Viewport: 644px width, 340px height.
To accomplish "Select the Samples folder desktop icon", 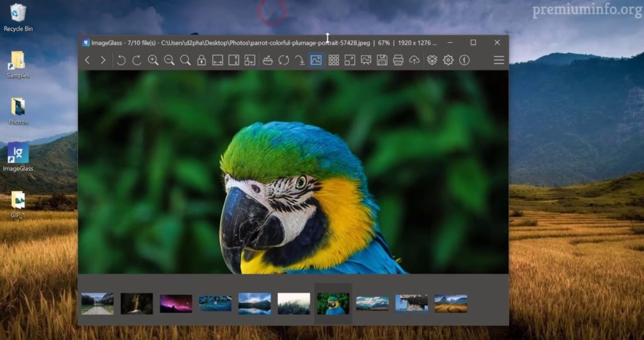I will point(18,65).
